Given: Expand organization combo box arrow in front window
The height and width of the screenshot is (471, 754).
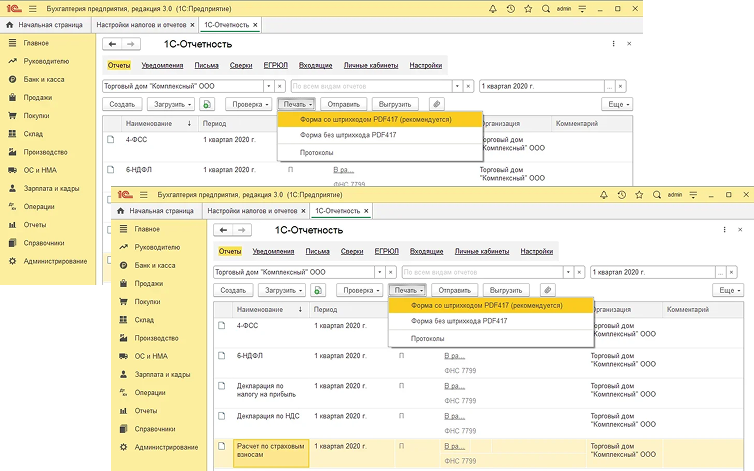Looking at the screenshot, I should pyautogui.click(x=379, y=271).
